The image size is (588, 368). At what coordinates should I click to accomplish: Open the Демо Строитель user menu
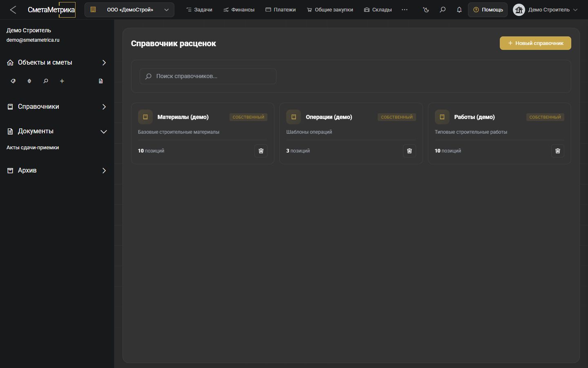546,9
